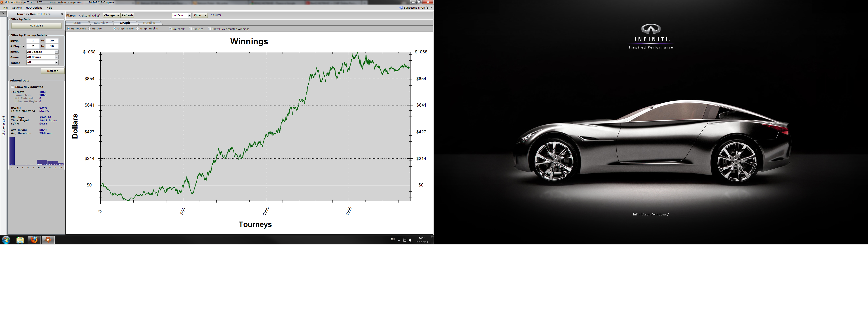Click the Nov 2011 date filter button
The width and height of the screenshot is (868, 320).
(x=36, y=26)
